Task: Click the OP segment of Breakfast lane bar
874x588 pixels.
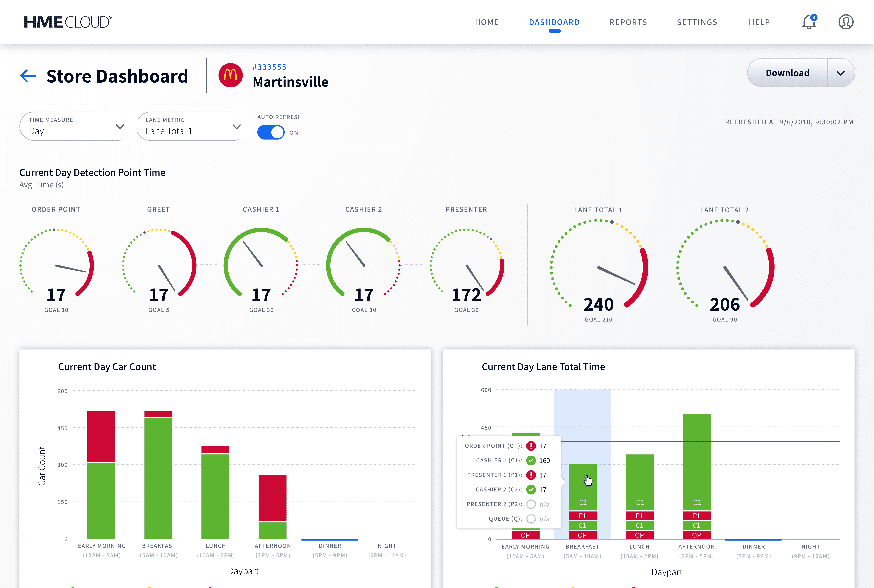Action: tap(583, 535)
